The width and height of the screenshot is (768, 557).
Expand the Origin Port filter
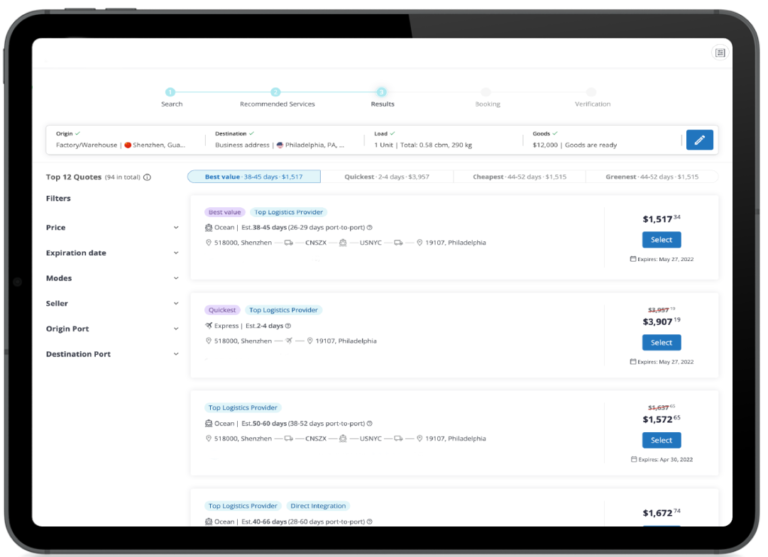point(176,329)
